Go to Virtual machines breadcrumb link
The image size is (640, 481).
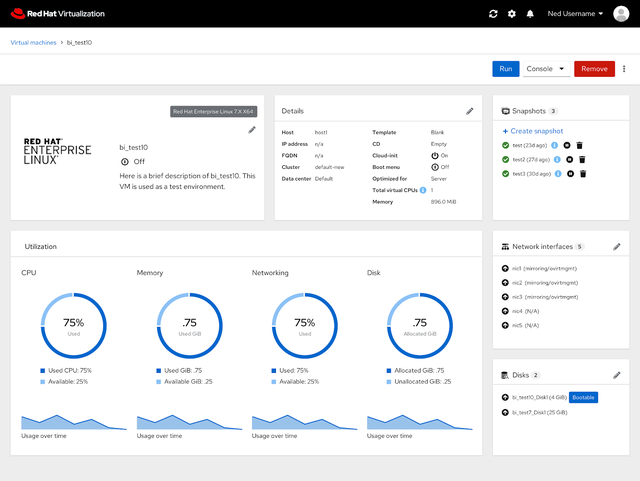tap(33, 42)
